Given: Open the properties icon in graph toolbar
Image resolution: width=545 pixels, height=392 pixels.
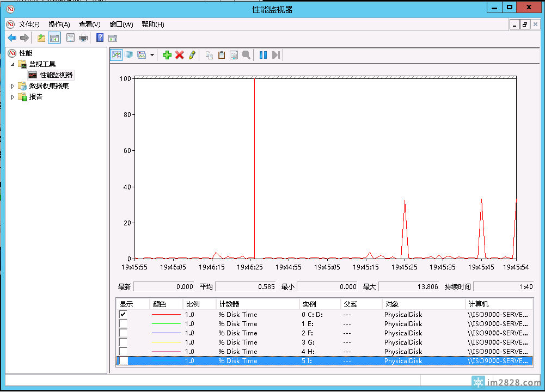Looking at the screenshot, I should 234,55.
